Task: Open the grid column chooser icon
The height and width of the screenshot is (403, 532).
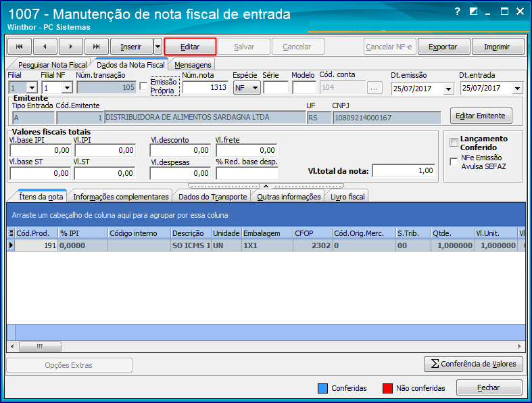Action: click(11, 233)
